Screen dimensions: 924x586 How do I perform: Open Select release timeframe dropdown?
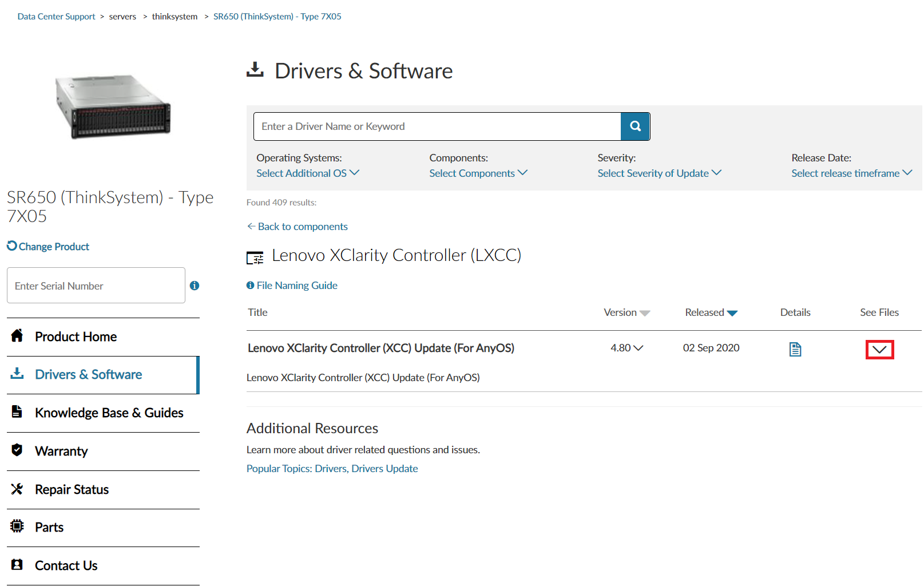(852, 173)
